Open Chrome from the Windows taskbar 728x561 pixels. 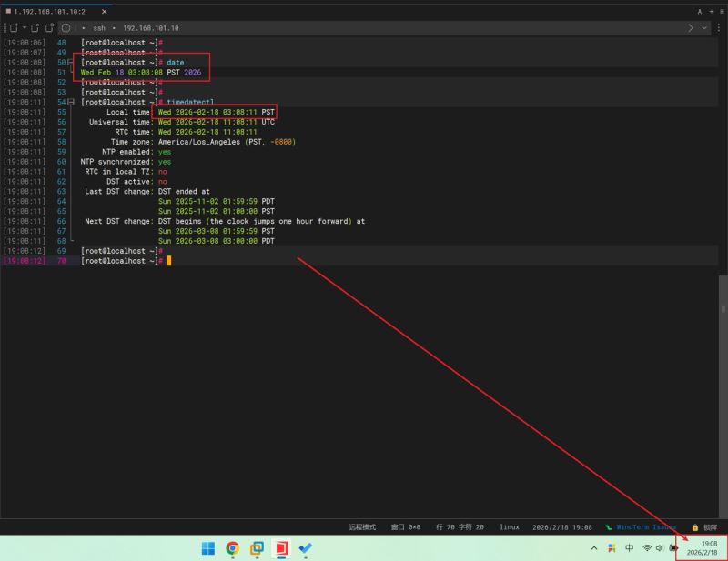point(233,548)
